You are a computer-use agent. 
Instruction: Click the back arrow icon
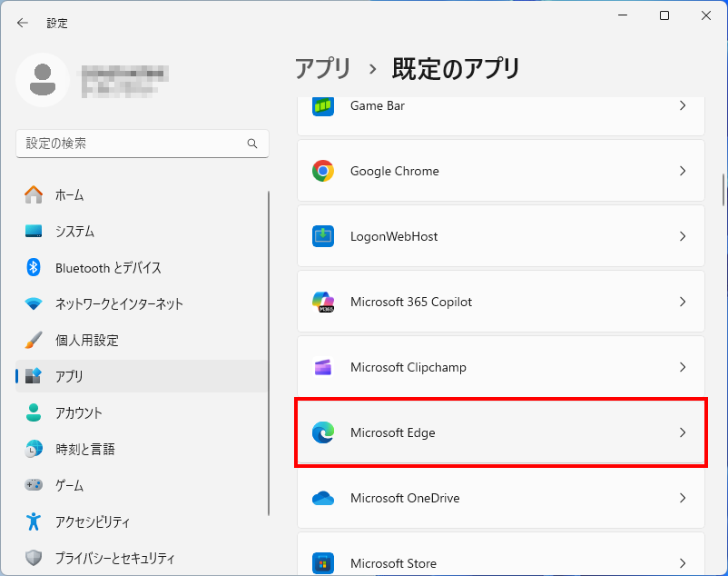tap(23, 23)
